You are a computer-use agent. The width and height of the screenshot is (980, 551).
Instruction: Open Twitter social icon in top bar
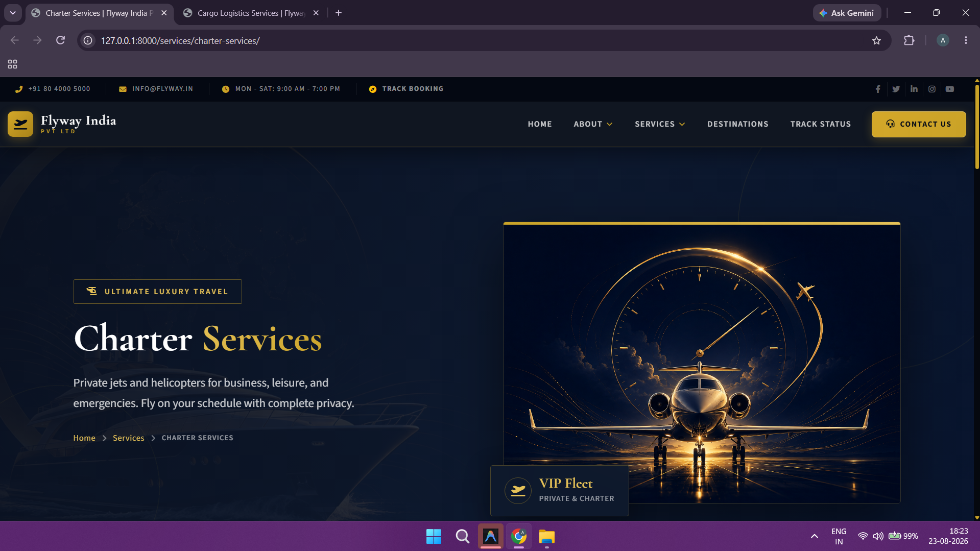tap(896, 89)
